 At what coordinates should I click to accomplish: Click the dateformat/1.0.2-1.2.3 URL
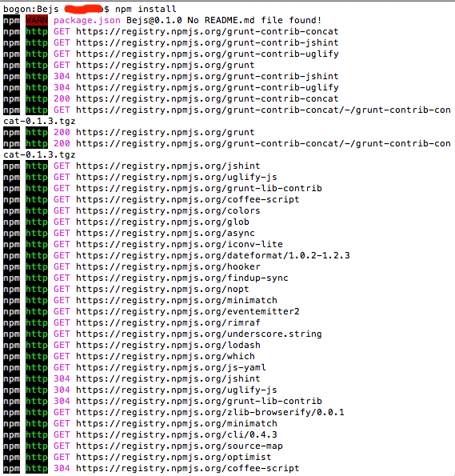213,255
